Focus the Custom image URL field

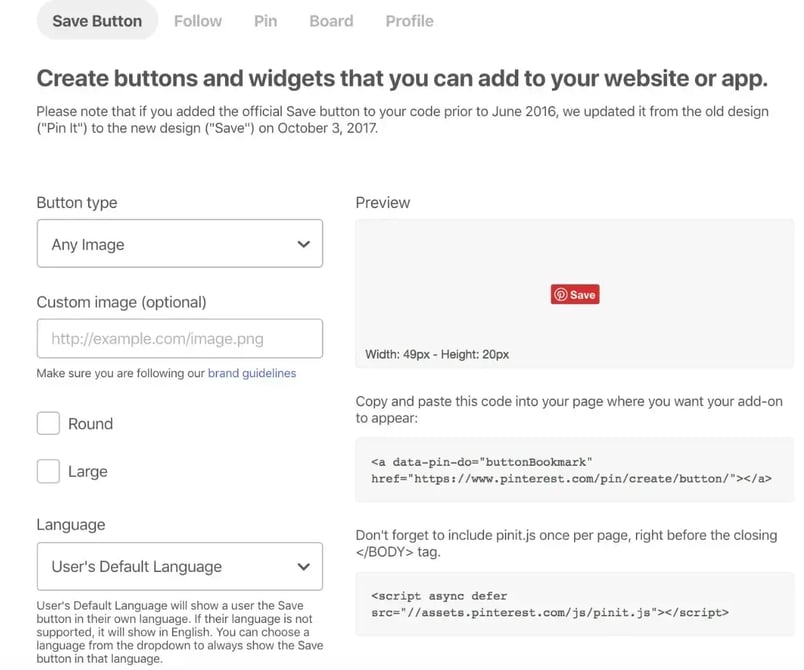coord(179,338)
